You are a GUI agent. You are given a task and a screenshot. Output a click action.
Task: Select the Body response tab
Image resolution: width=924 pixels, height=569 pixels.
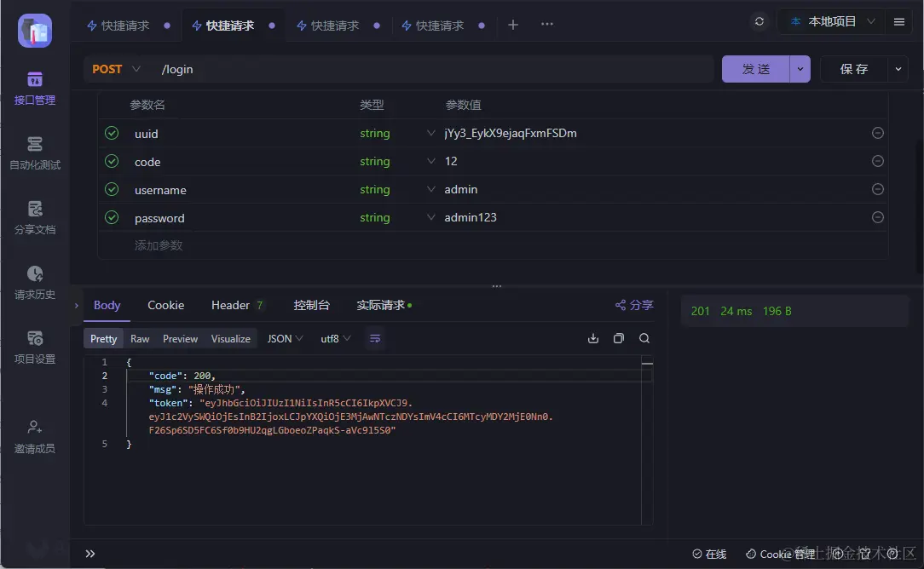coord(107,305)
